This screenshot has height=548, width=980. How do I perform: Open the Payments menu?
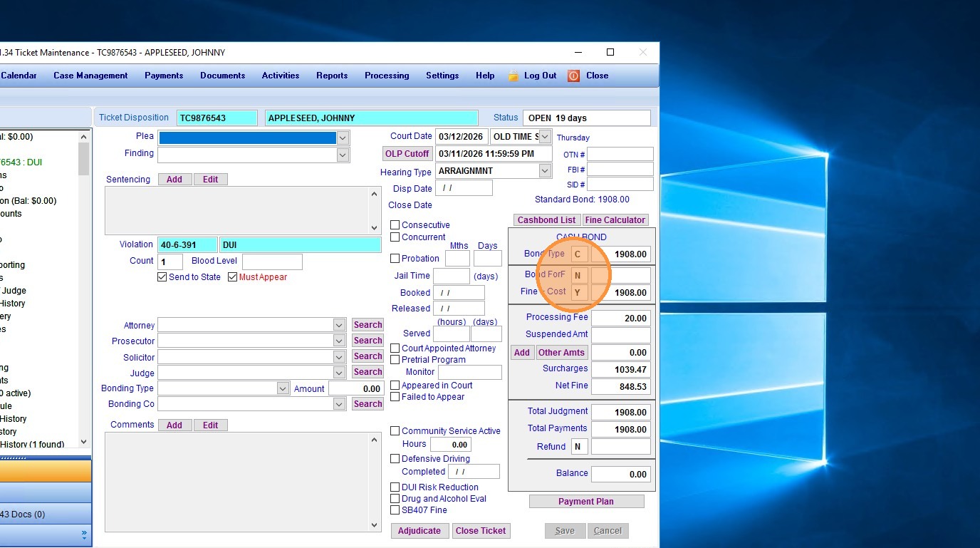click(164, 76)
